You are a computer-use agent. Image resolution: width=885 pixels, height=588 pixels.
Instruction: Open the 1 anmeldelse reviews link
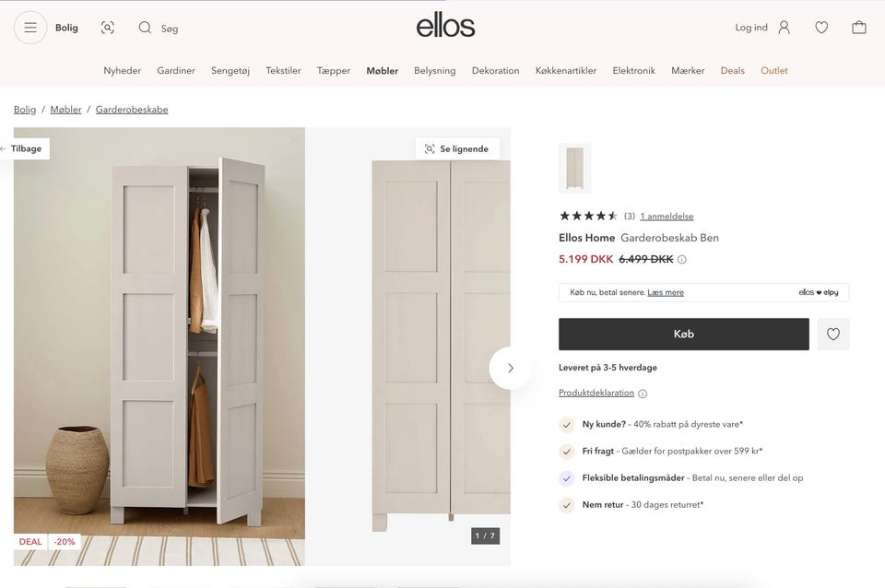tap(667, 217)
